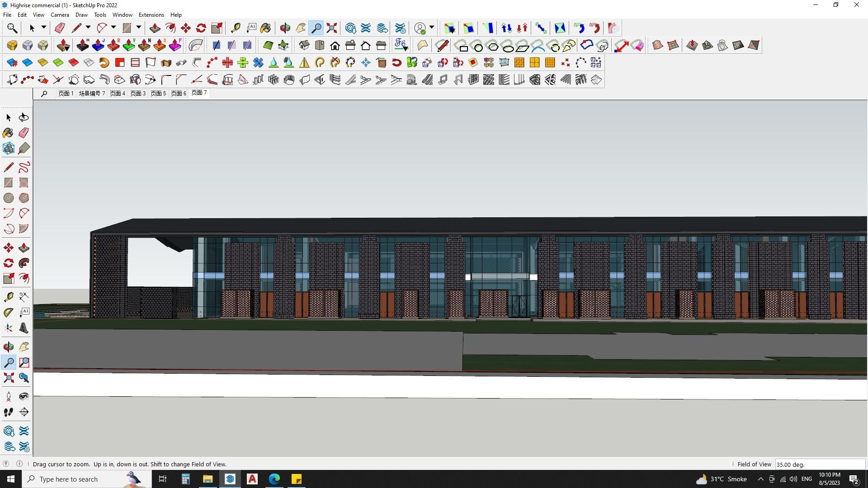The image size is (868, 488).
Task: Select the Walk footprints tool
Action: 8,412
